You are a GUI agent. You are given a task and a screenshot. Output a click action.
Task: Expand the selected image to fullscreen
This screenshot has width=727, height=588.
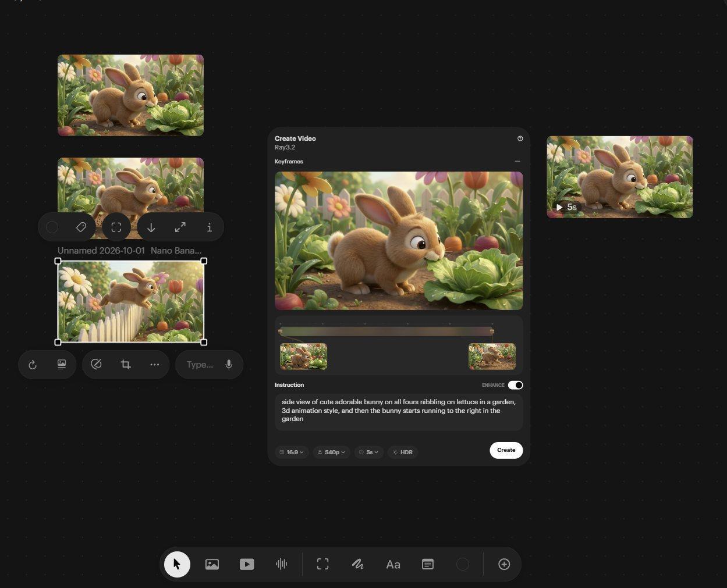pyautogui.click(x=180, y=227)
